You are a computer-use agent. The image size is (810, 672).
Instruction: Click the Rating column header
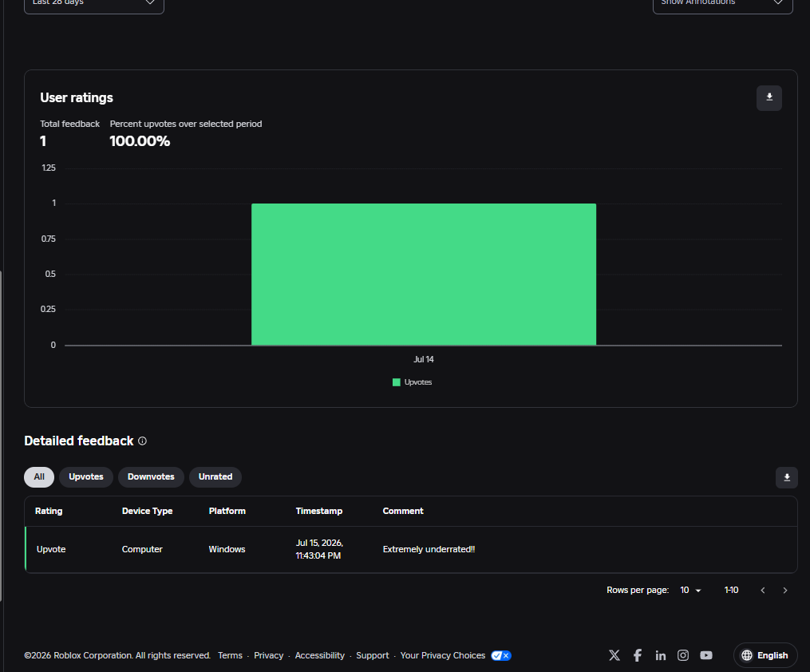49,511
